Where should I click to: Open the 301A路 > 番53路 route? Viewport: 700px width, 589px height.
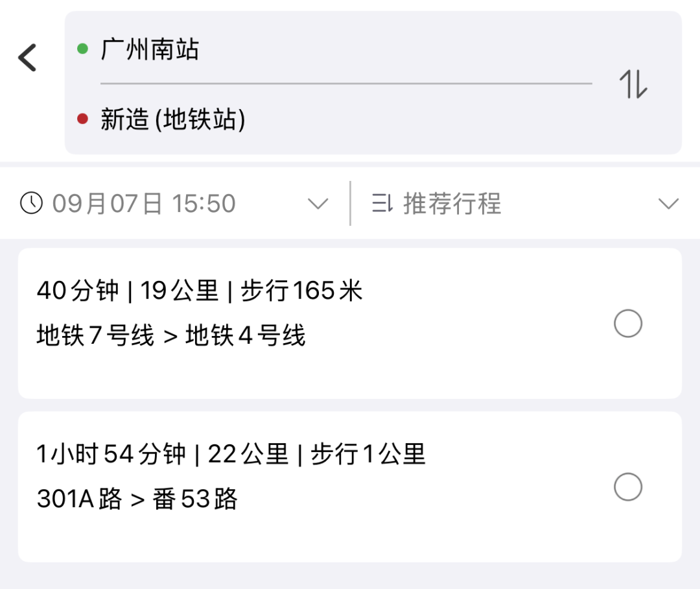pyautogui.click(x=137, y=499)
